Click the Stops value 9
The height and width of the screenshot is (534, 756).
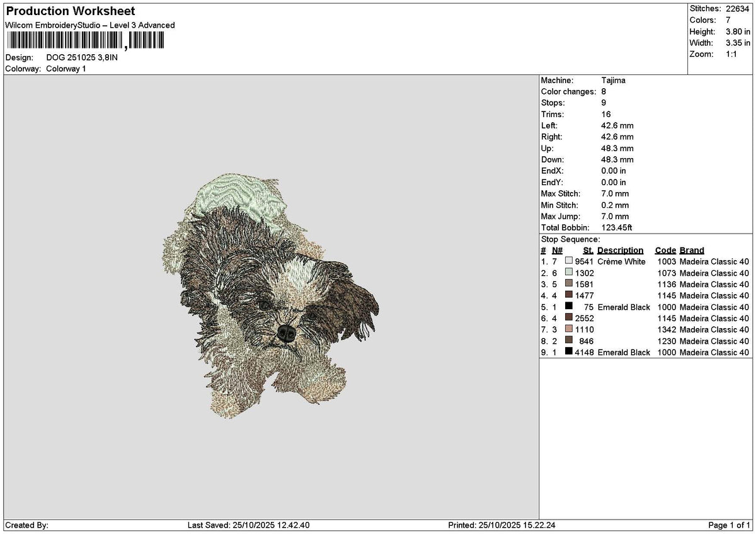click(604, 103)
